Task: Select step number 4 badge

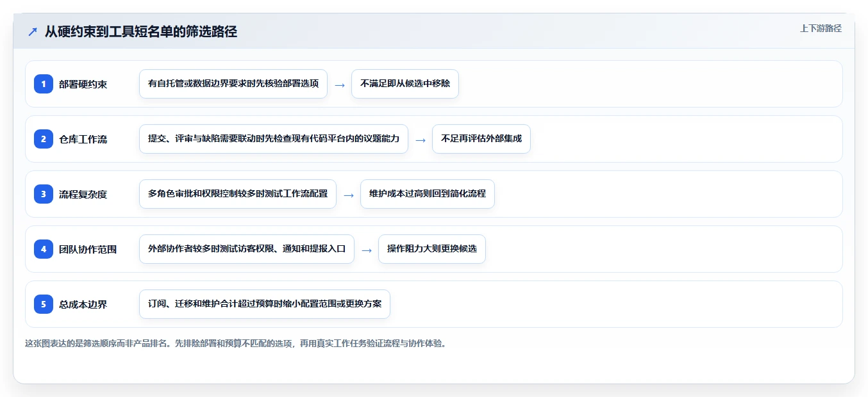Action: point(44,249)
